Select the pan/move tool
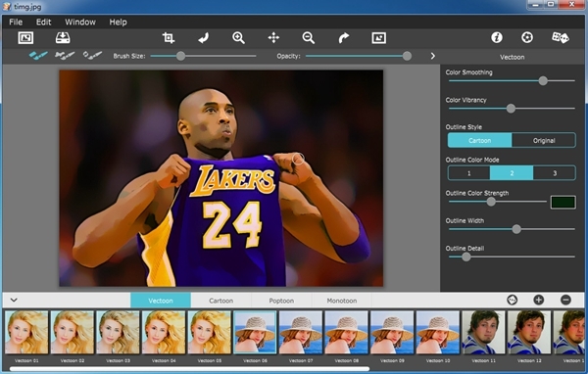Image resolution: width=588 pixels, height=374 pixels. click(x=273, y=38)
